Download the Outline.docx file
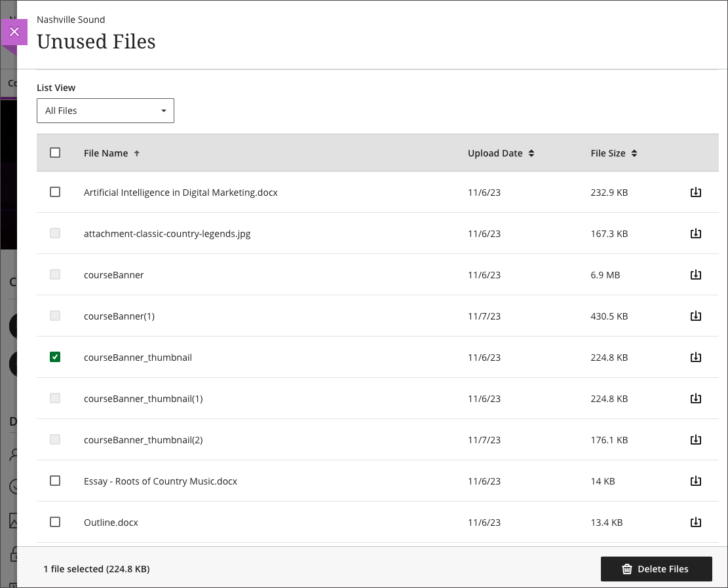This screenshot has width=728, height=588. point(696,522)
